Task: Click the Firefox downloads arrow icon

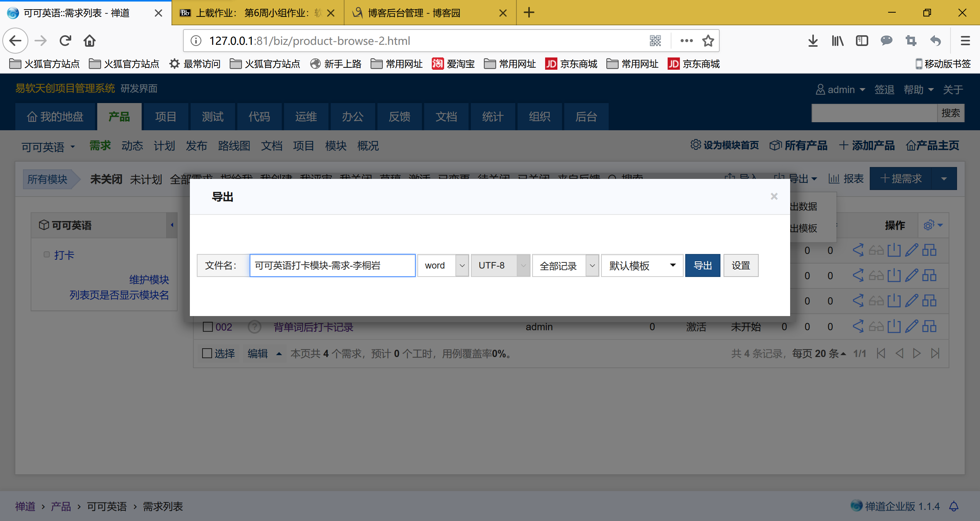Action: 813,41
